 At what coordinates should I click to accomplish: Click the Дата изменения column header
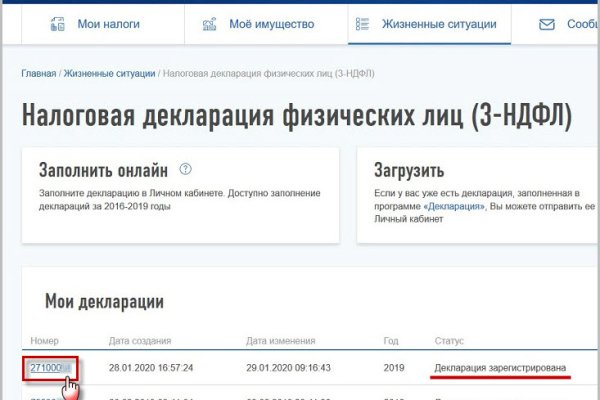282,341
